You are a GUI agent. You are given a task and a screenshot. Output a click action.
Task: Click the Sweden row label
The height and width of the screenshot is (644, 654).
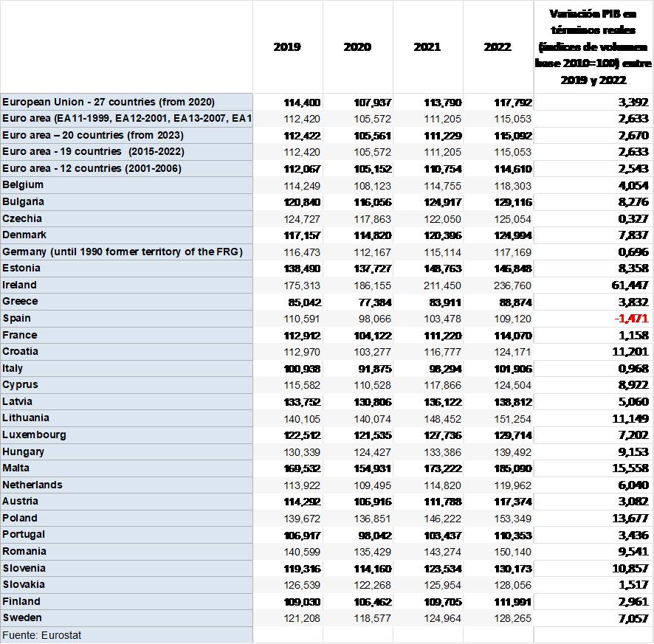22,617
